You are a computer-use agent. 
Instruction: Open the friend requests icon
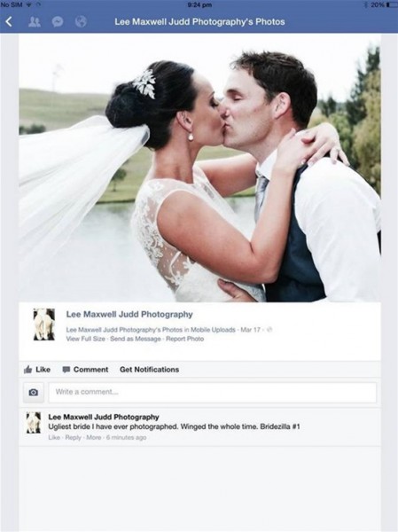pos(34,21)
